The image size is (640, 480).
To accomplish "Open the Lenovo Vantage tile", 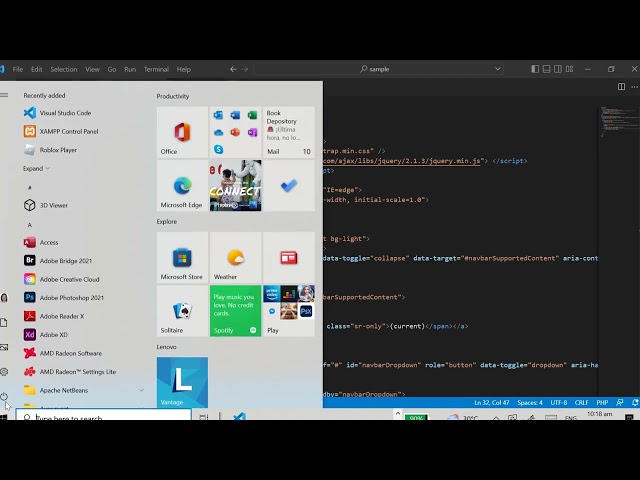I will pyautogui.click(x=182, y=382).
